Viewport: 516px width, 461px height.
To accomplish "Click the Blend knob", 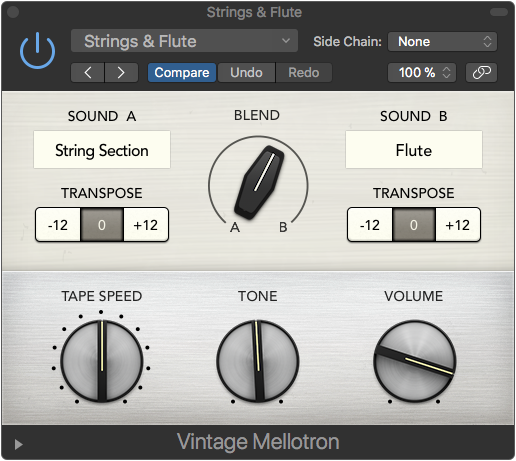I will click(x=259, y=183).
